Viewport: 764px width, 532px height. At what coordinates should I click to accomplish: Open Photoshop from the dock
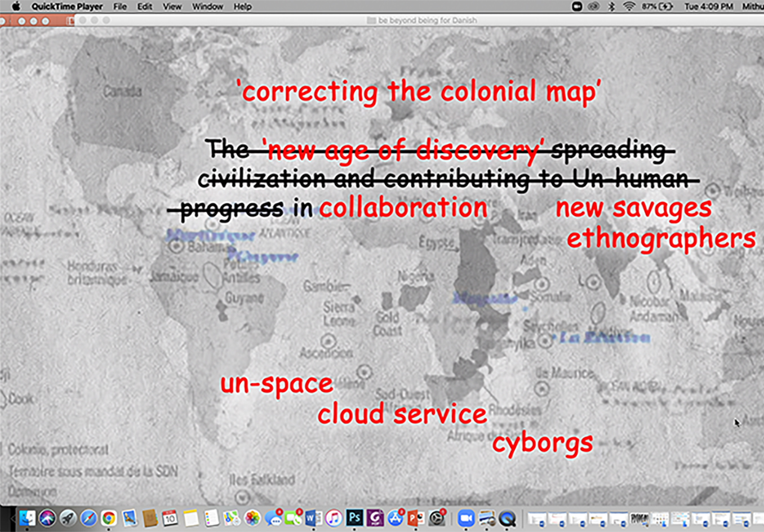tap(354, 518)
